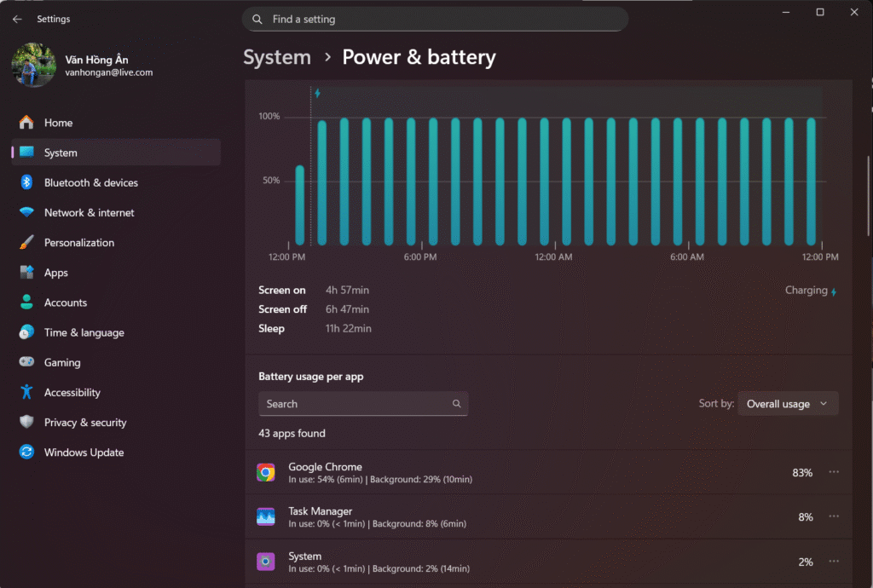Click the vertical scrollbar on the right
Viewport: 873px width, 588px height.
coord(867,196)
